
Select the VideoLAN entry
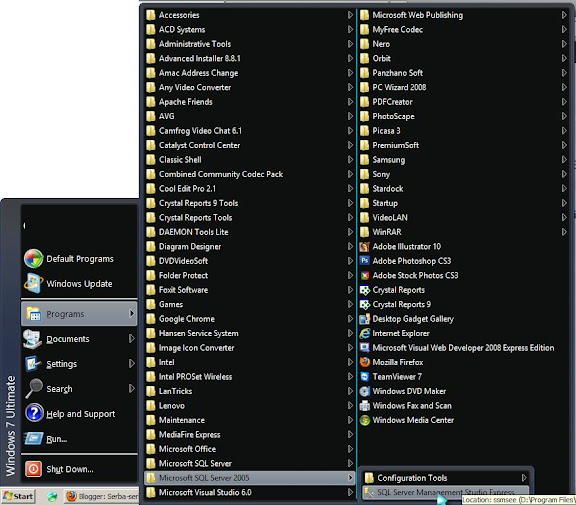[464, 217]
